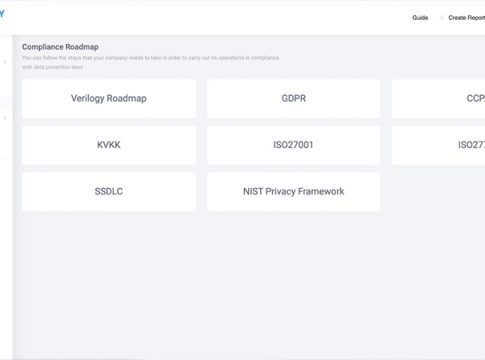Open the GDPR compliance roadmap

tap(293, 99)
